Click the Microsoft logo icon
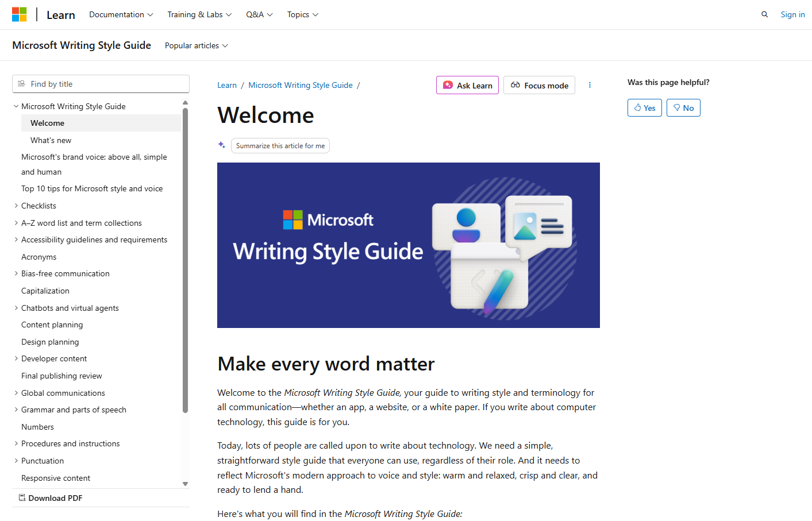This screenshot has width=812, height=521. 20,14
